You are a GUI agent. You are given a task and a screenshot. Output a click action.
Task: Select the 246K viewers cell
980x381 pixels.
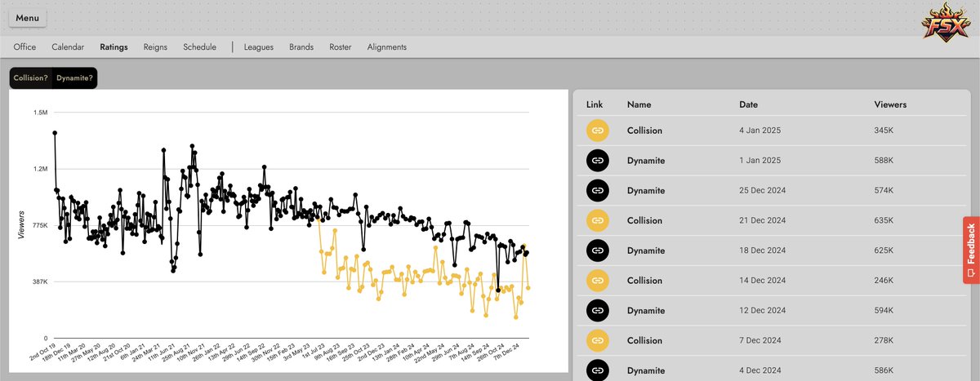pos(884,280)
